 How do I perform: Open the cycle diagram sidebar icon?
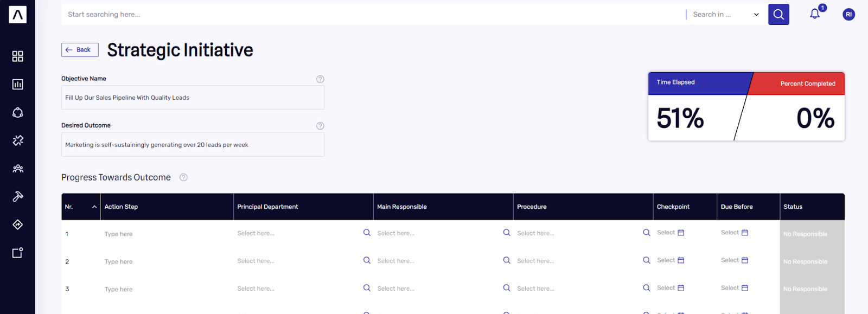click(17, 112)
